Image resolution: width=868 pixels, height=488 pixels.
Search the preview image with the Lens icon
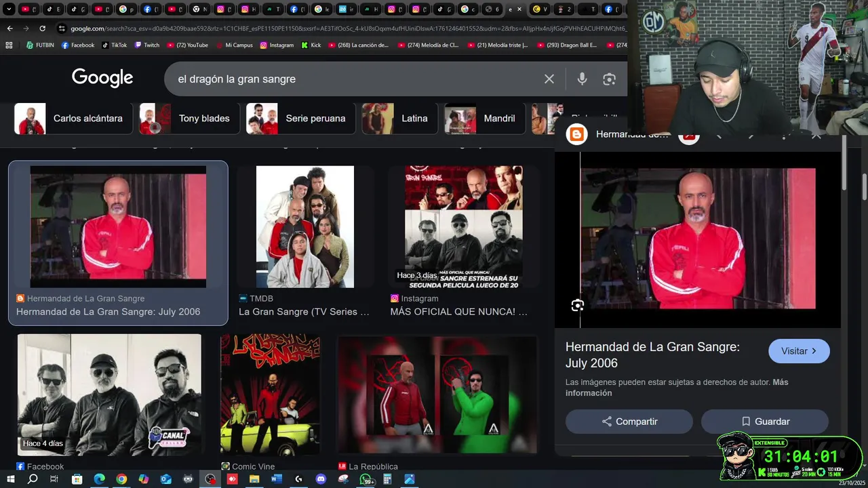[x=577, y=306]
